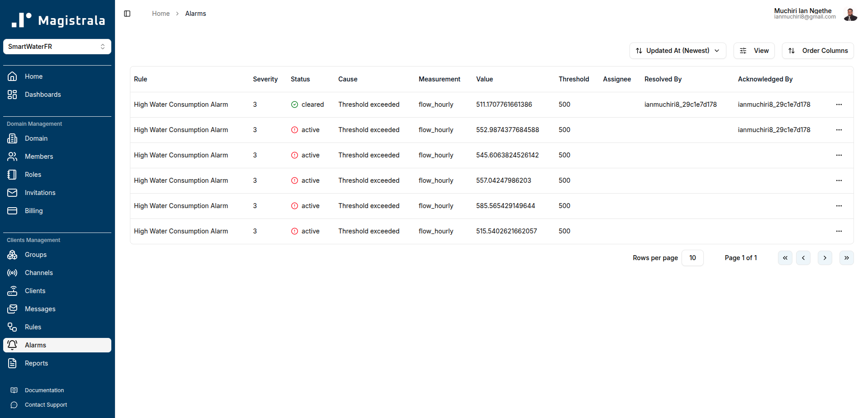Click the Groups icon in sidebar

click(x=12, y=255)
